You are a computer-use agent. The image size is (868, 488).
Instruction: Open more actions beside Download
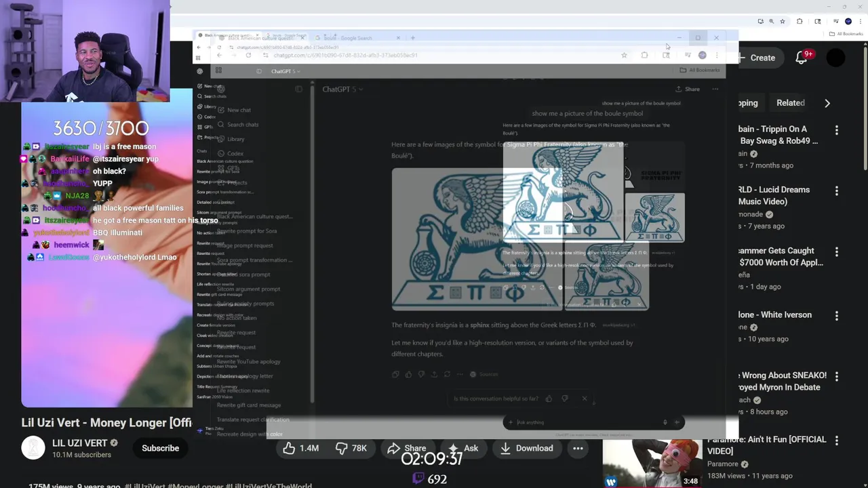(x=578, y=448)
